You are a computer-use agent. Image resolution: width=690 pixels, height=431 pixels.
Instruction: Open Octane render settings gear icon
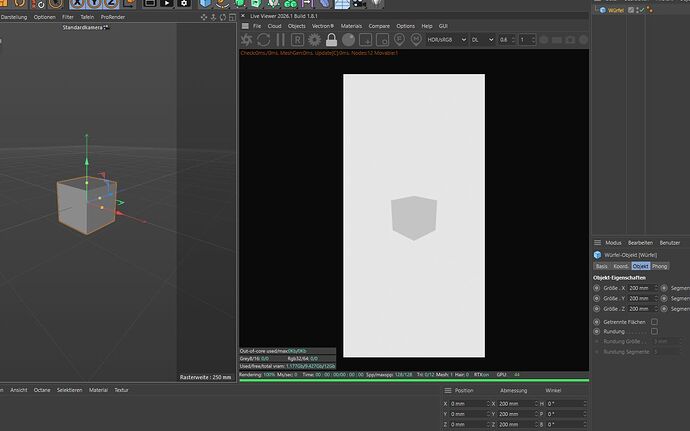tap(314, 40)
